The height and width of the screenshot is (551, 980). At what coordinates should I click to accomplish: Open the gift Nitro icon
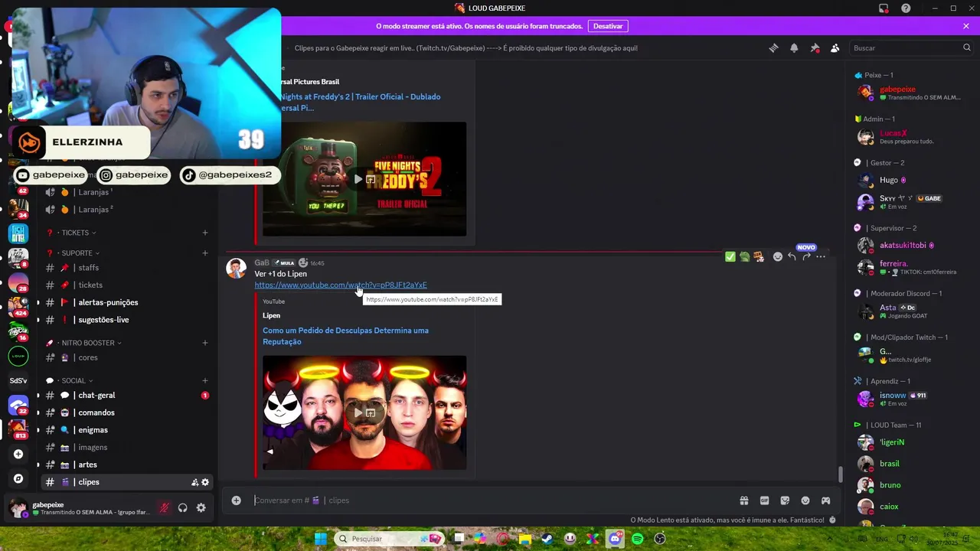point(743,500)
